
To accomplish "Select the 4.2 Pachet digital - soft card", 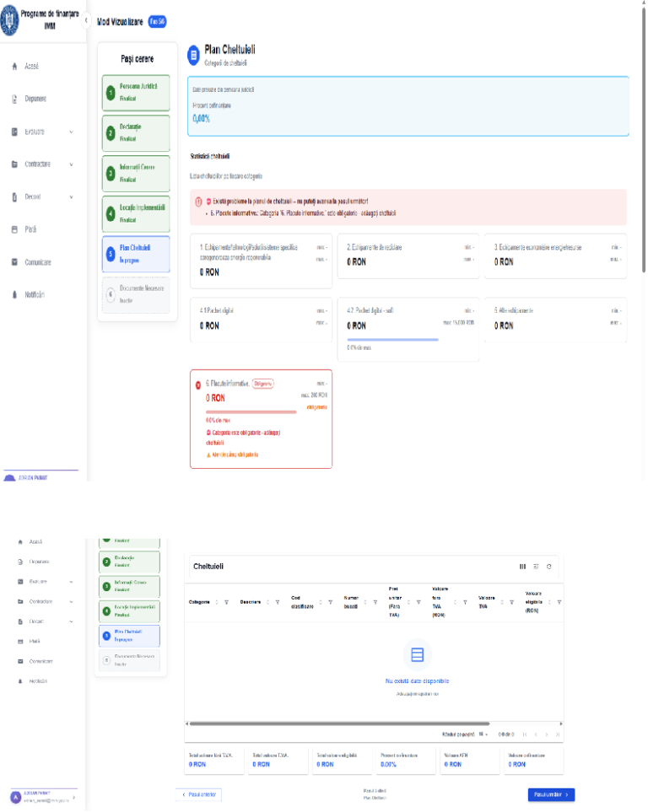I will tap(408, 329).
